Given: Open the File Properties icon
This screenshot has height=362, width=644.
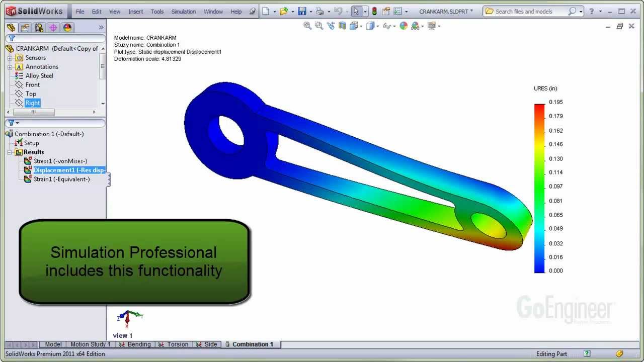Looking at the screenshot, I should click(386, 11).
